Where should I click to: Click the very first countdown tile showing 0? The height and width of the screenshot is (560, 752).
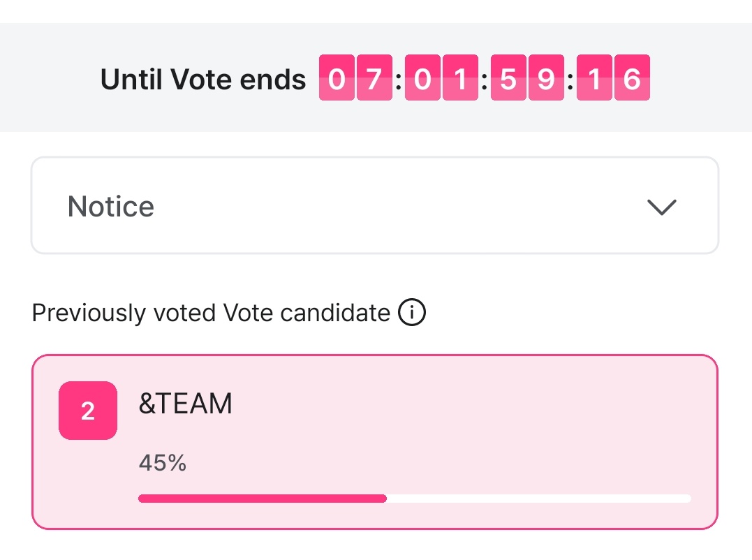click(x=337, y=78)
